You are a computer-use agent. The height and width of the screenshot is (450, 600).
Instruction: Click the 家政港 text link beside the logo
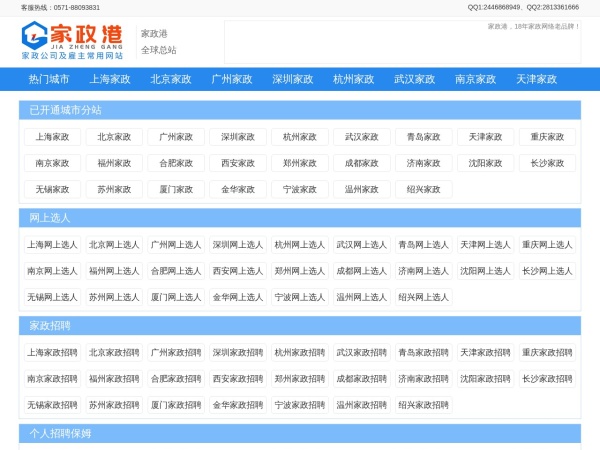[x=154, y=33]
